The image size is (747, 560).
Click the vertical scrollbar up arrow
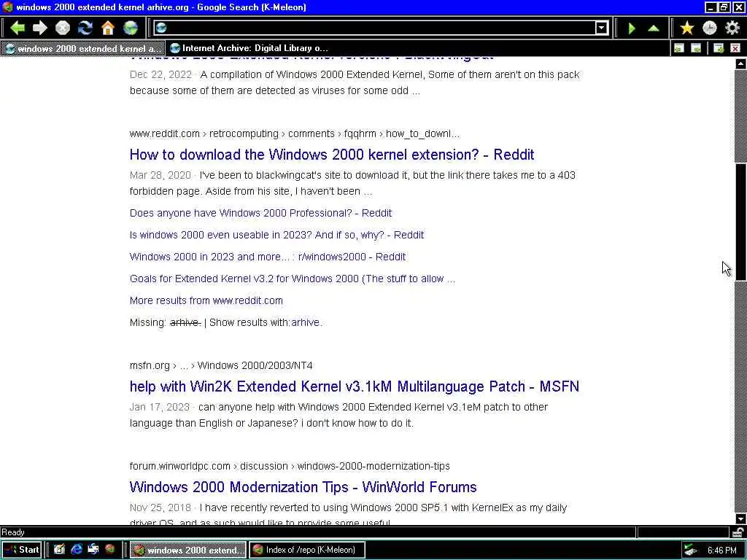[740, 63]
